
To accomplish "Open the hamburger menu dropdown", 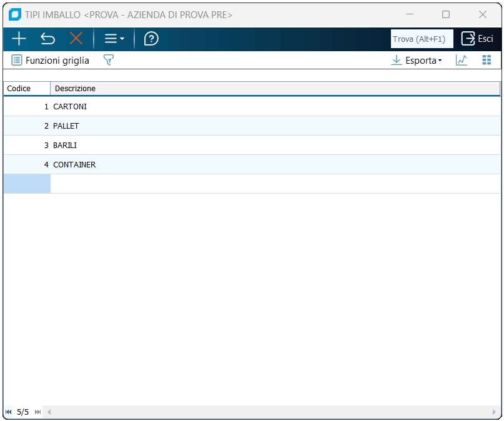I will pos(114,39).
